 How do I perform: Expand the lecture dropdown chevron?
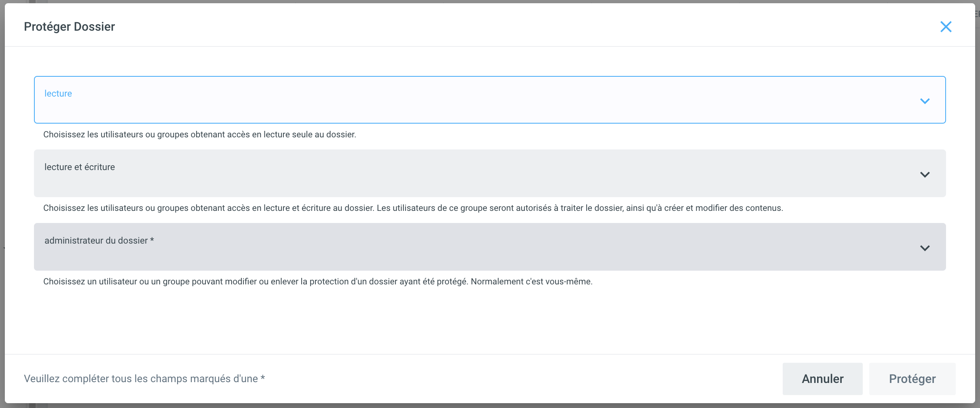click(925, 101)
